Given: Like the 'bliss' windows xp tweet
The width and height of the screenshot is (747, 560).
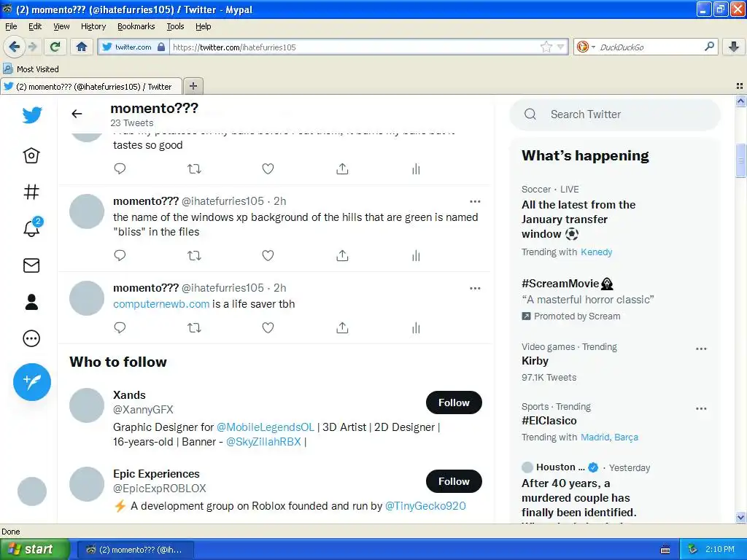Looking at the screenshot, I should (x=268, y=256).
